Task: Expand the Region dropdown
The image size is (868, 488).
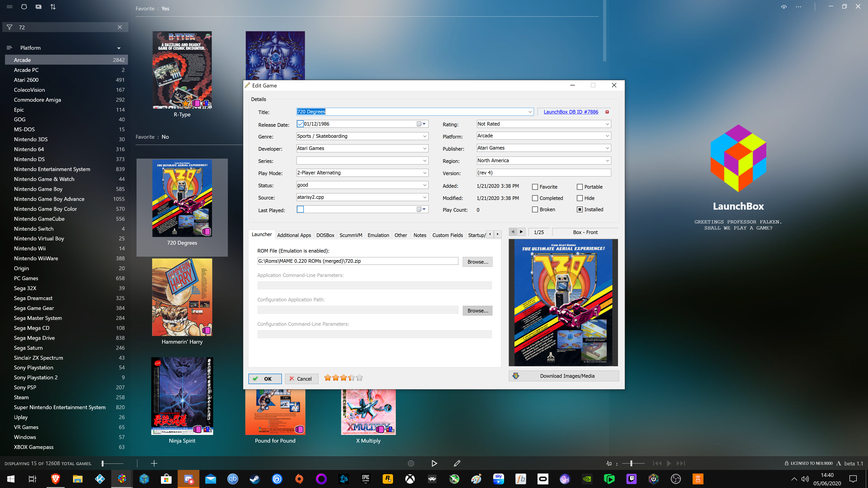Action: point(607,161)
